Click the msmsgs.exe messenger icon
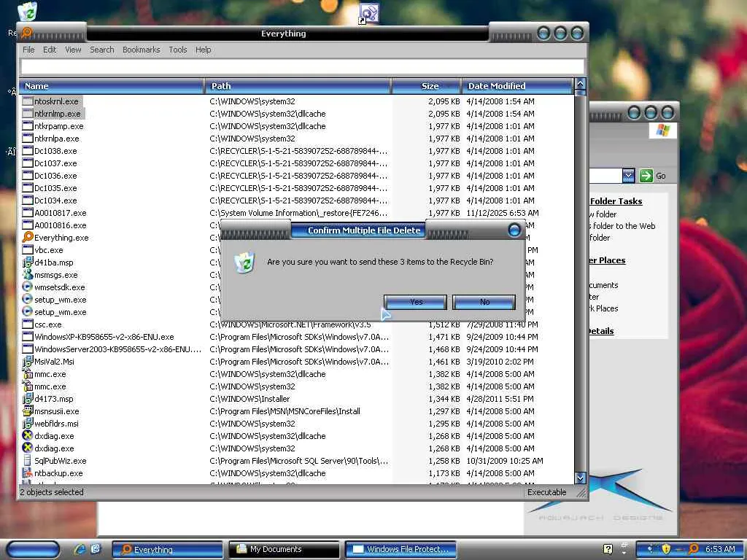Image resolution: width=747 pixels, height=560 pixels. coord(28,274)
